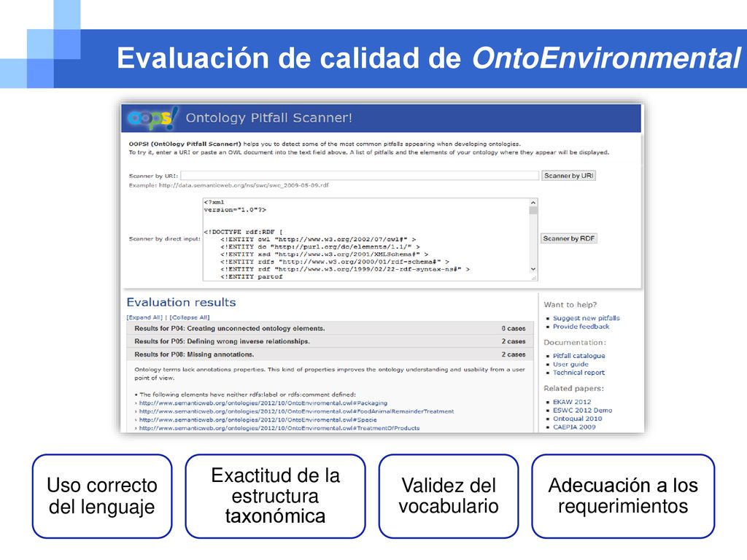
Task: Click the slide title 'Evaluación de calidad de OntoEnvironmental'
Action: (x=429, y=58)
